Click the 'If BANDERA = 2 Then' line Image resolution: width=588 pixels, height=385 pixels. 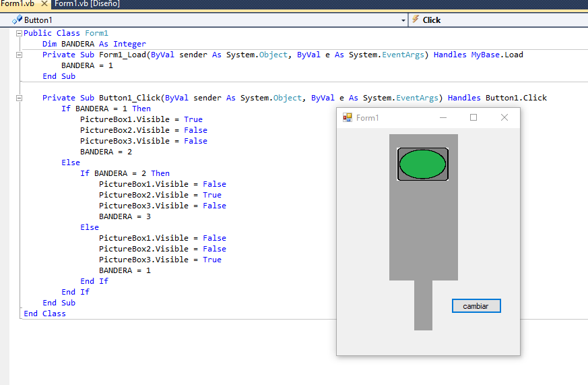(125, 173)
